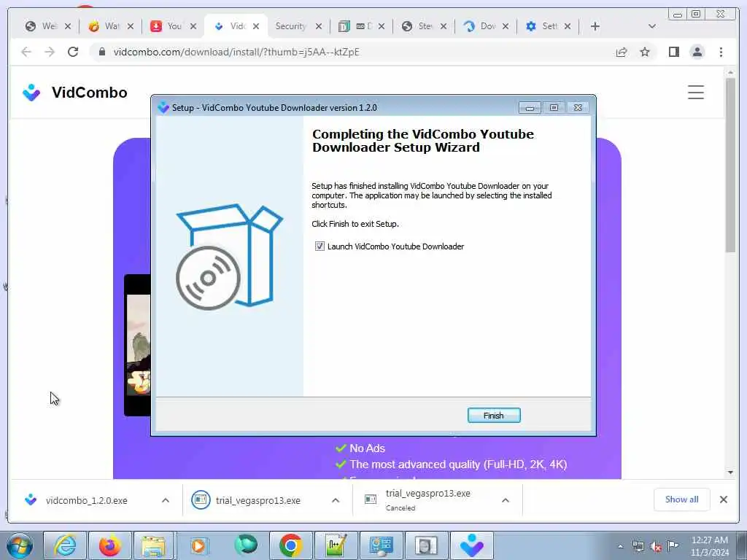Image resolution: width=747 pixels, height=560 pixels.
Task: Open vidcombo_1.2.0.exe from downloads bar
Action: pyautogui.click(x=86, y=500)
